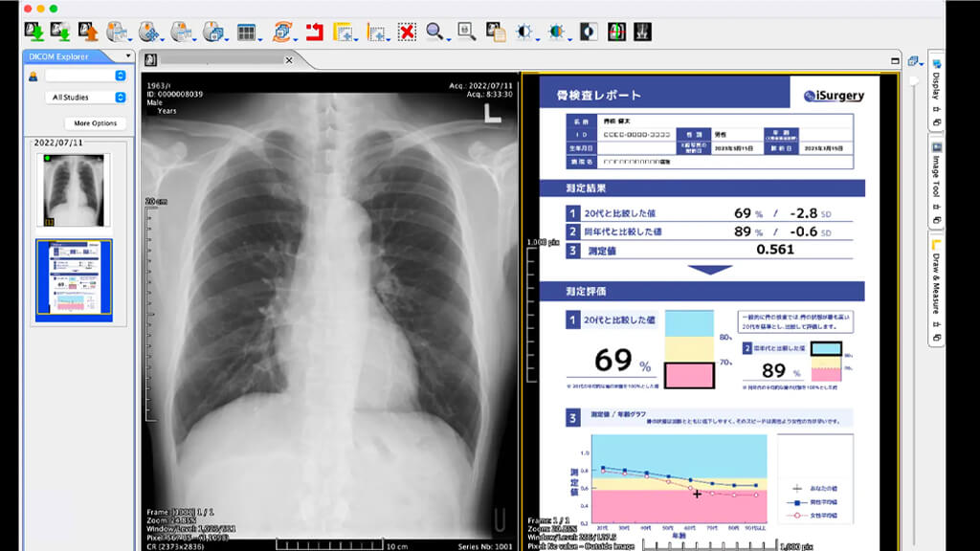
Task: Click the red Reset arrow icon
Action: coord(313,32)
